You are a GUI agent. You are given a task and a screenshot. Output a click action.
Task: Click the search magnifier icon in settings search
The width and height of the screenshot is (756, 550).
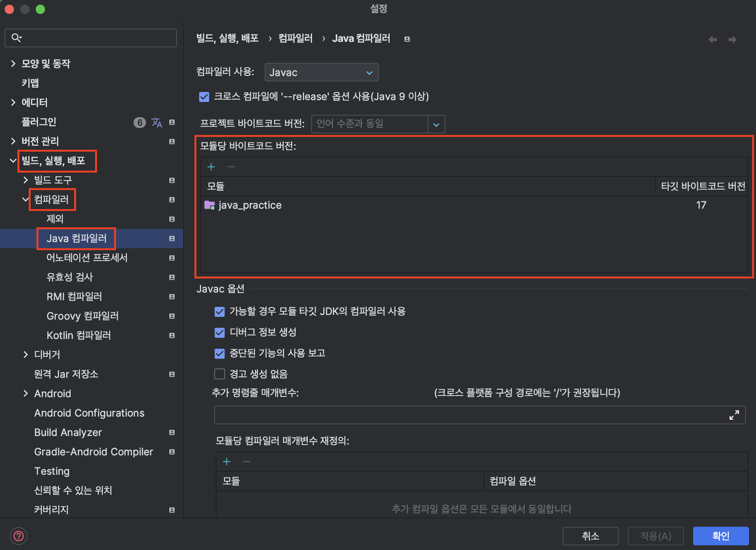tap(16, 38)
